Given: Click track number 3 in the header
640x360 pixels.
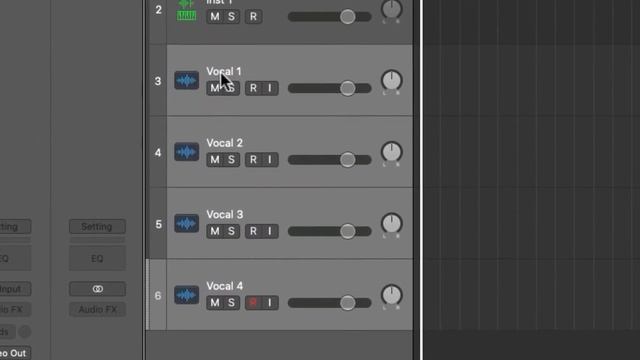Looking at the screenshot, I should [x=158, y=81].
